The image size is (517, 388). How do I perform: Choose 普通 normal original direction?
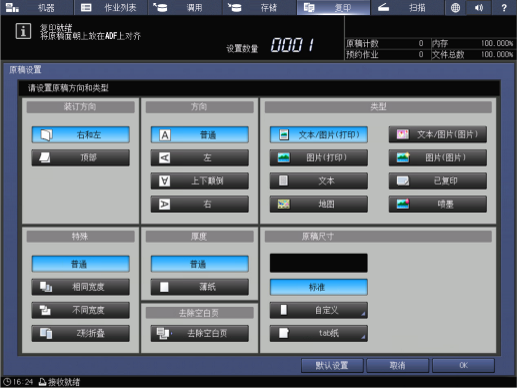200,134
